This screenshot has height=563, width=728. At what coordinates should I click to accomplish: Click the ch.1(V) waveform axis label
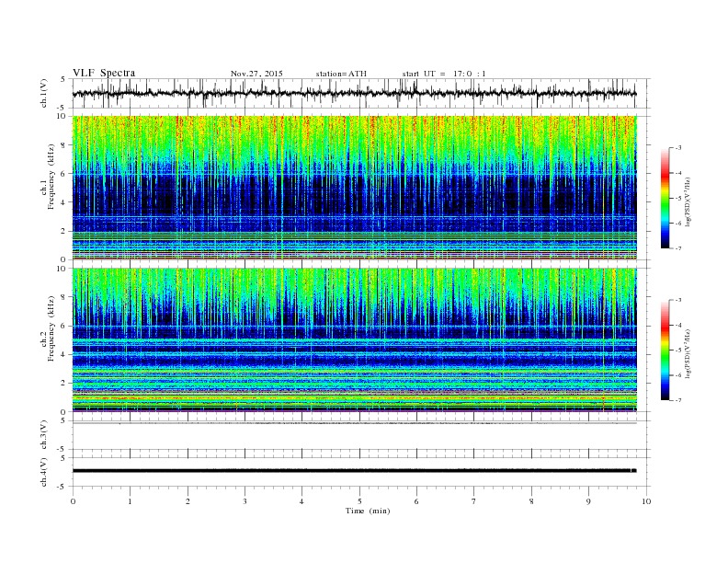44,93
